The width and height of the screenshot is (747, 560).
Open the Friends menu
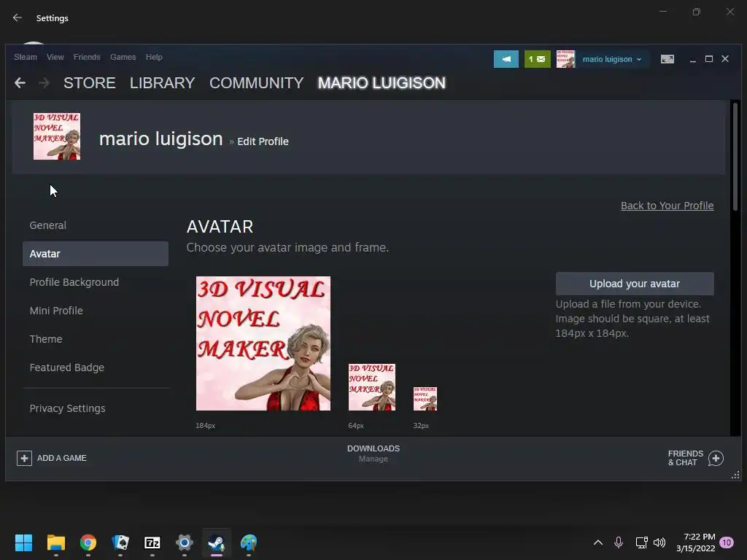tap(87, 57)
